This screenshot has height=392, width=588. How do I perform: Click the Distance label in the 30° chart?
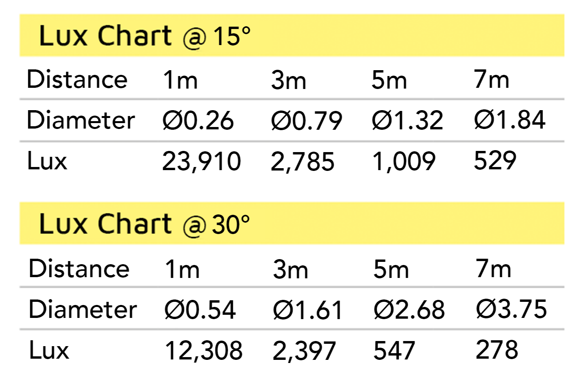pos(79,269)
